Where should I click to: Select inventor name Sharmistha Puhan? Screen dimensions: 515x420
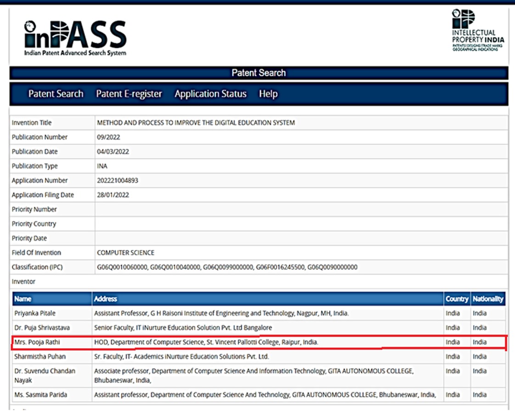[x=40, y=357]
